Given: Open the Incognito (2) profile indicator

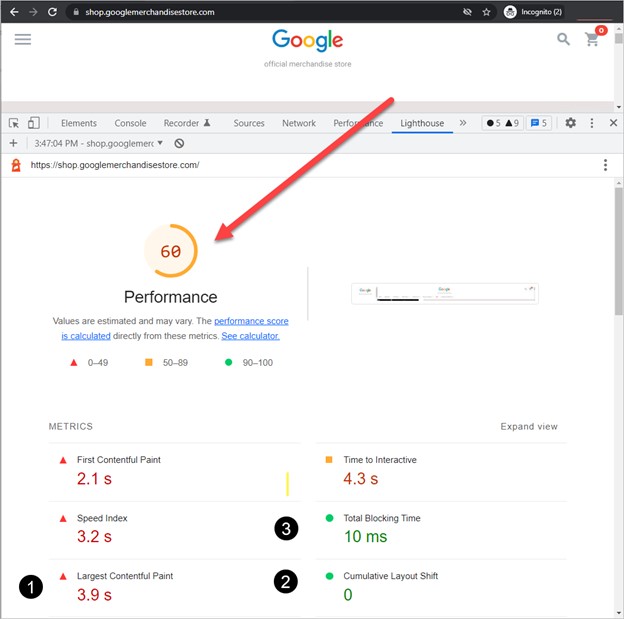Looking at the screenshot, I should coord(533,12).
